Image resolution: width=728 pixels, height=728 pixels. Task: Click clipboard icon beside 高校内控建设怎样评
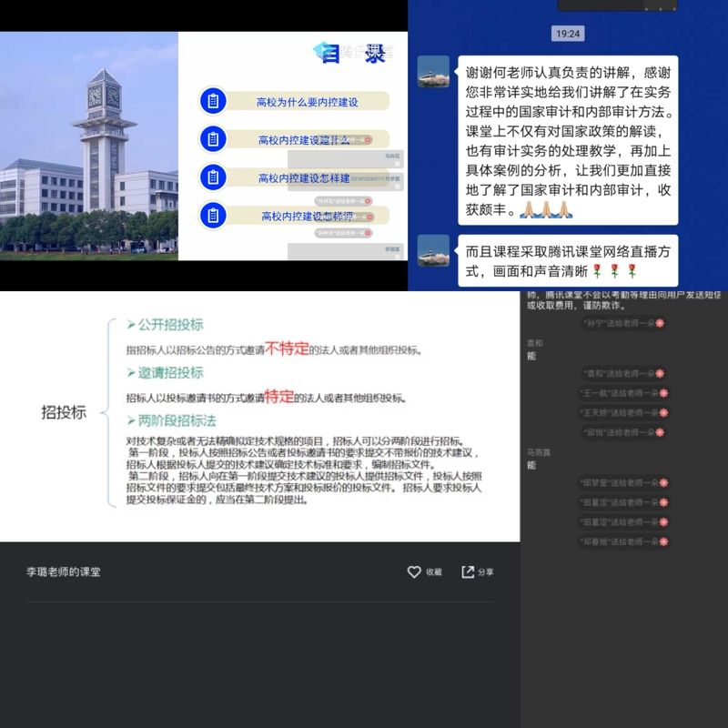212,216
